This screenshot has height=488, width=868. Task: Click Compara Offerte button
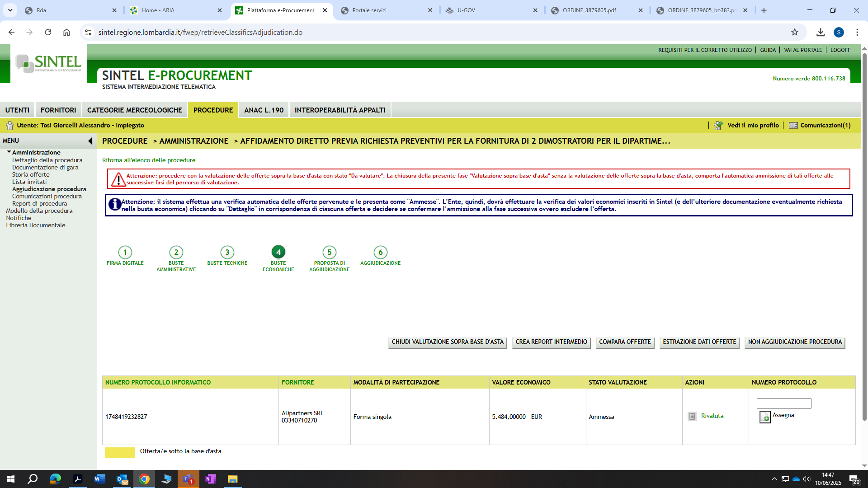point(625,342)
